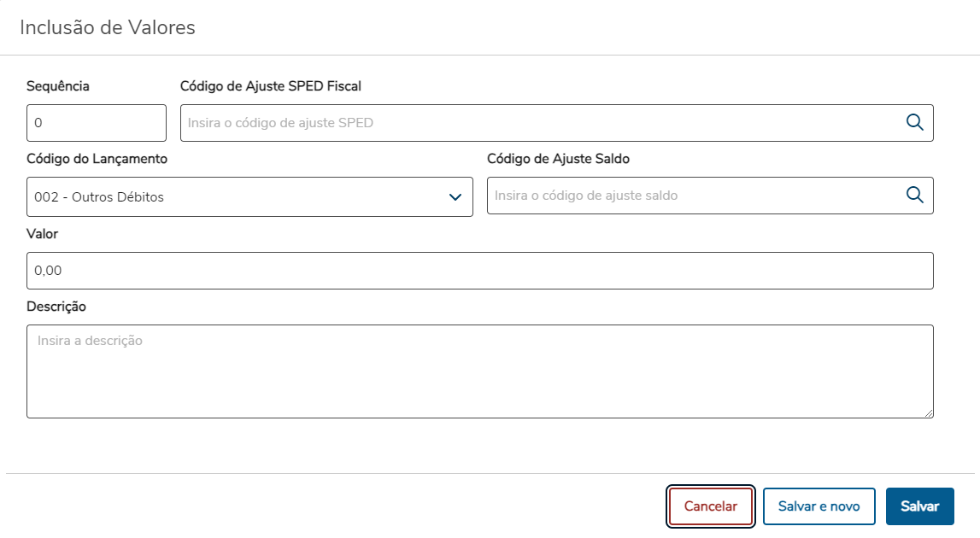Click the 'Inclusão de Valores' dialog title
Viewport: 980px width, 538px height.
tap(108, 27)
